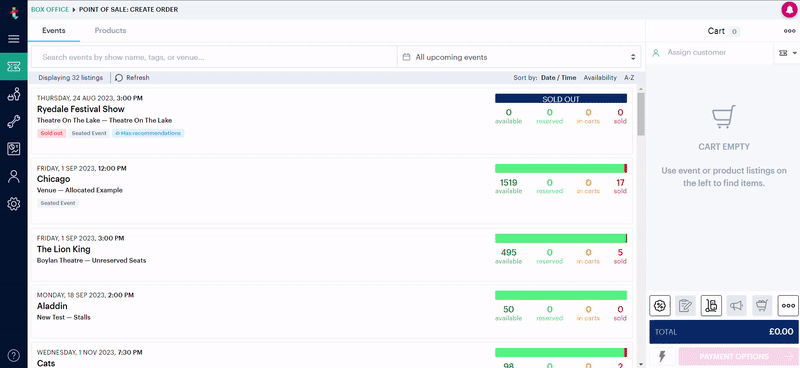Click the large empty cart icon

coord(723,117)
